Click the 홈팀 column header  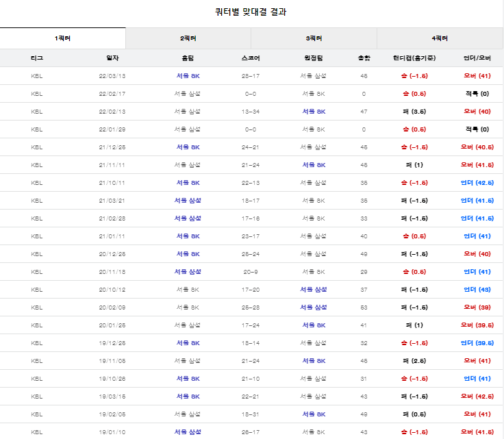click(188, 58)
